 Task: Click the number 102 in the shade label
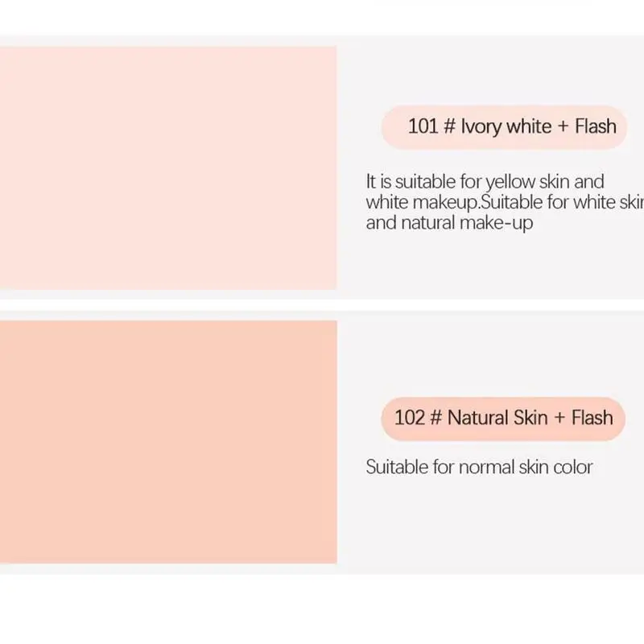tap(409, 418)
